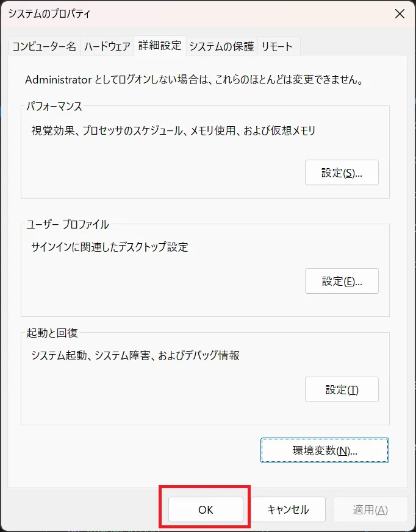This screenshot has width=416, height=532.
Task: Open ユーザープロファイル settings with 設定(E) button
Action: coord(342,281)
